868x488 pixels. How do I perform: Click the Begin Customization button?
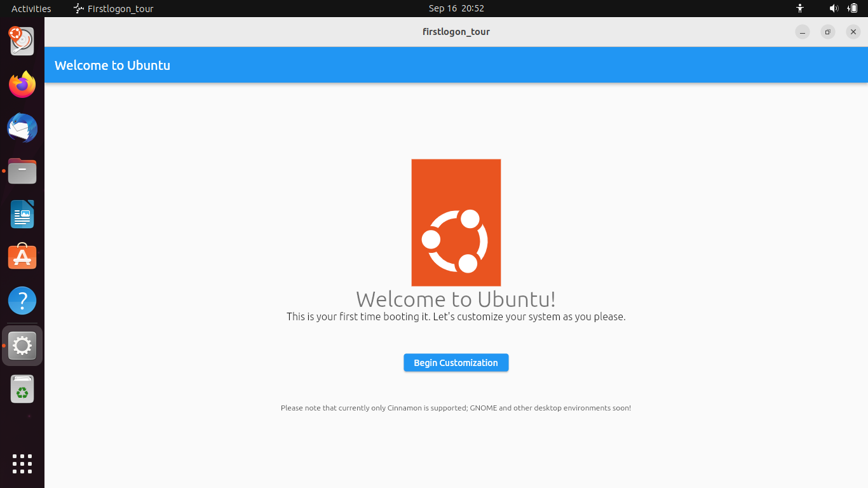tap(456, 363)
